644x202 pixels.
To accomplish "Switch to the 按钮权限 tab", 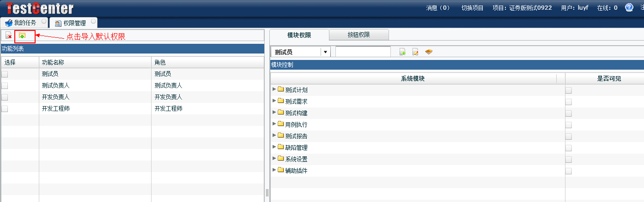I will (x=358, y=35).
